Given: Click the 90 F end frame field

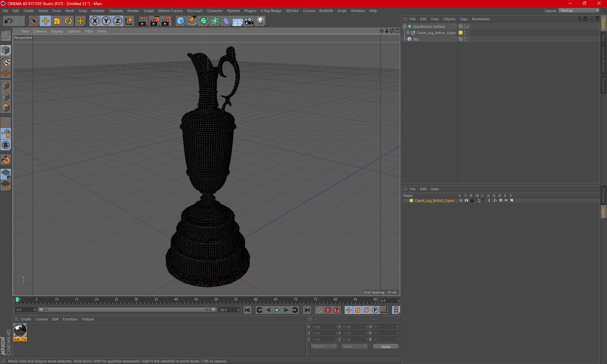Looking at the screenshot, I should tap(230, 310).
